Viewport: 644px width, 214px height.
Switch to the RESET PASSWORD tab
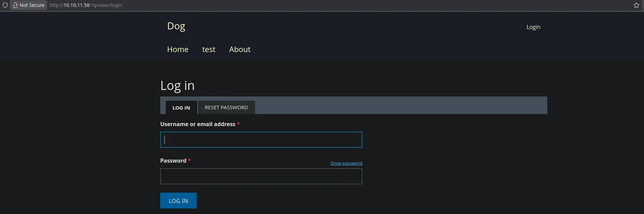click(226, 108)
